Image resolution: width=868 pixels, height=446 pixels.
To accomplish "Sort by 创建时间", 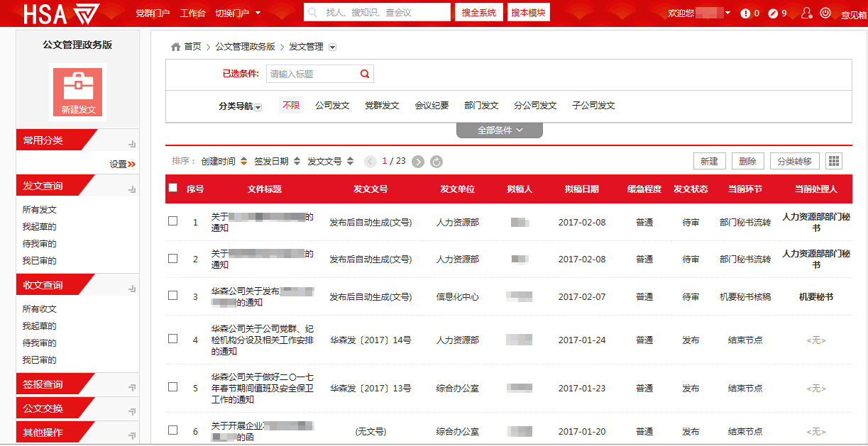I will (224, 161).
